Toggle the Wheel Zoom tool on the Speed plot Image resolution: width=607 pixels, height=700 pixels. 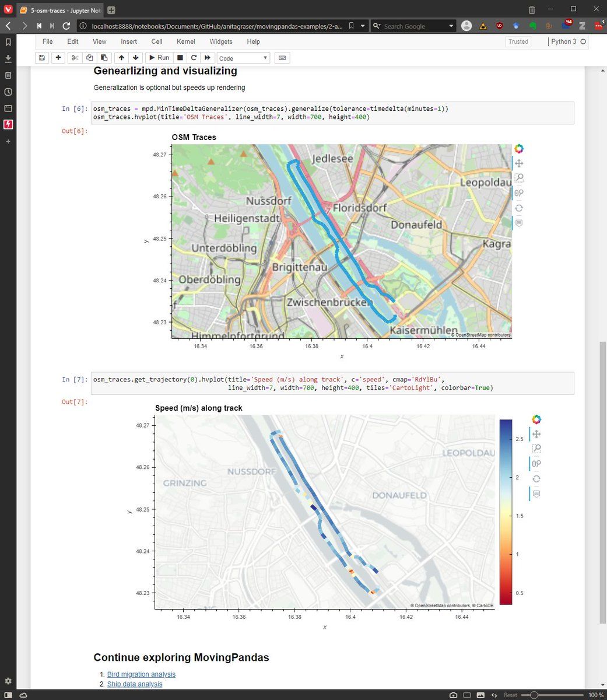(x=536, y=464)
